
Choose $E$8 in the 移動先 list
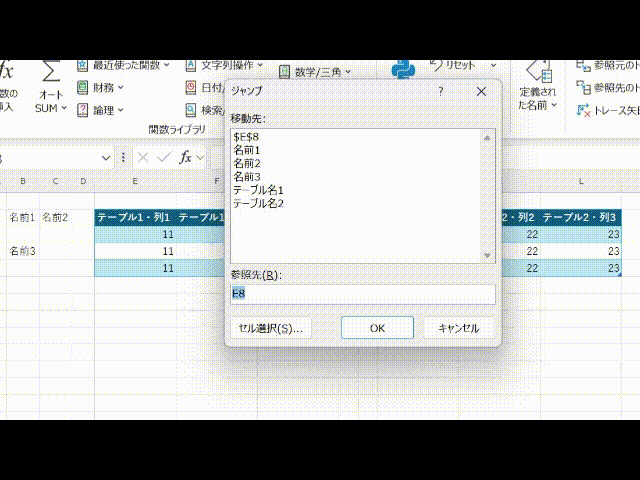246,137
